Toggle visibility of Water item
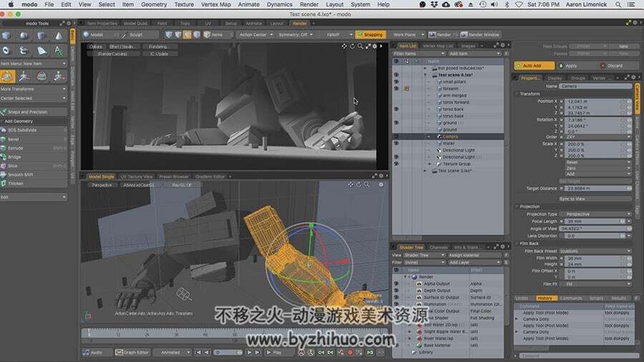The width and height of the screenshot is (644, 362). tap(396, 143)
